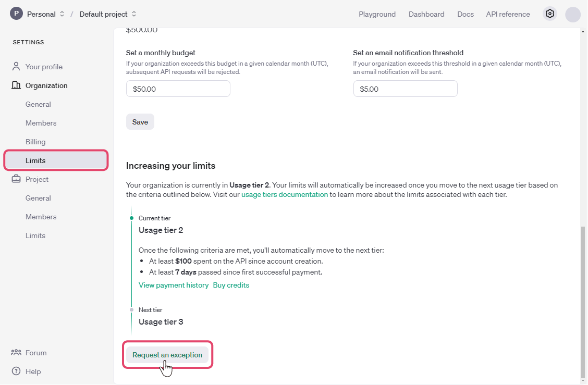Image resolution: width=588 pixels, height=385 pixels.
Task: Open Billing under Organization settings
Action: pos(35,142)
